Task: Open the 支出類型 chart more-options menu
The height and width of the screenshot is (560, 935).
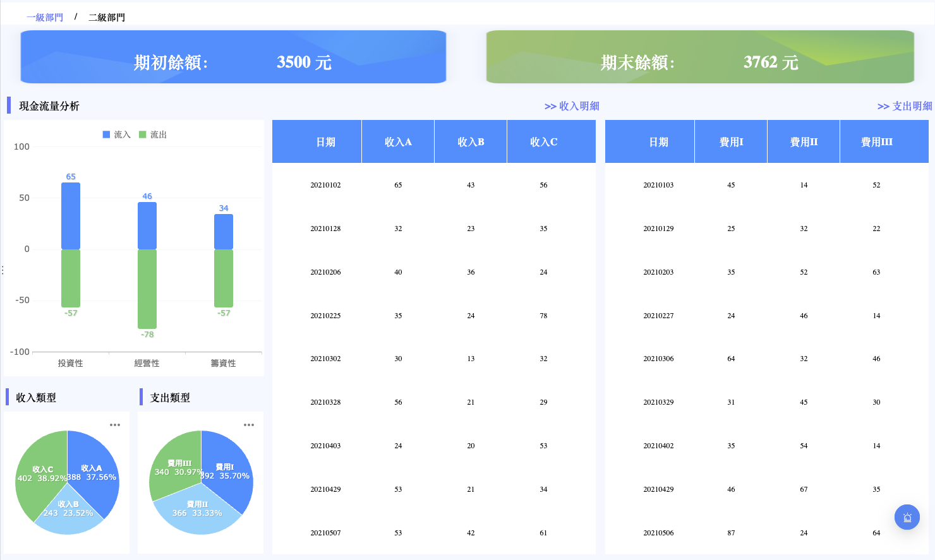Action: point(249,425)
